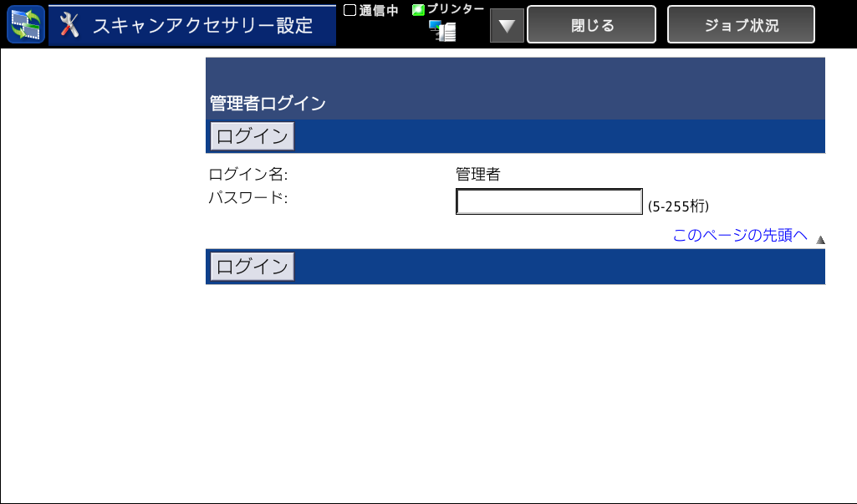The image size is (857, 504).
Task: Click the プリンター status label text
Action: pos(456,9)
